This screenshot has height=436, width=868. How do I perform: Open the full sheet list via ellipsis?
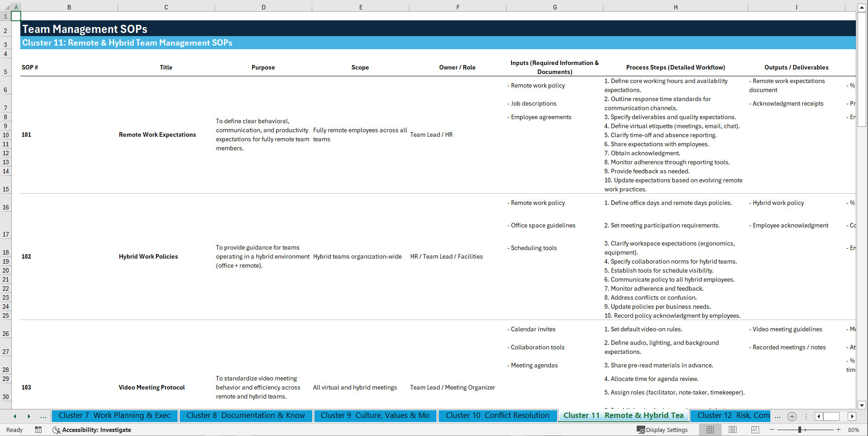click(x=43, y=416)
